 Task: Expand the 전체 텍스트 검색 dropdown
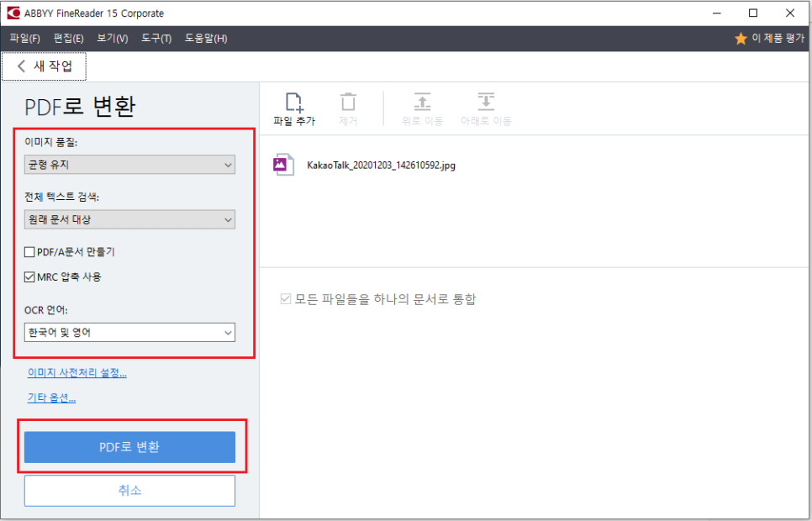pyautogui.click(x=129, y=219)
